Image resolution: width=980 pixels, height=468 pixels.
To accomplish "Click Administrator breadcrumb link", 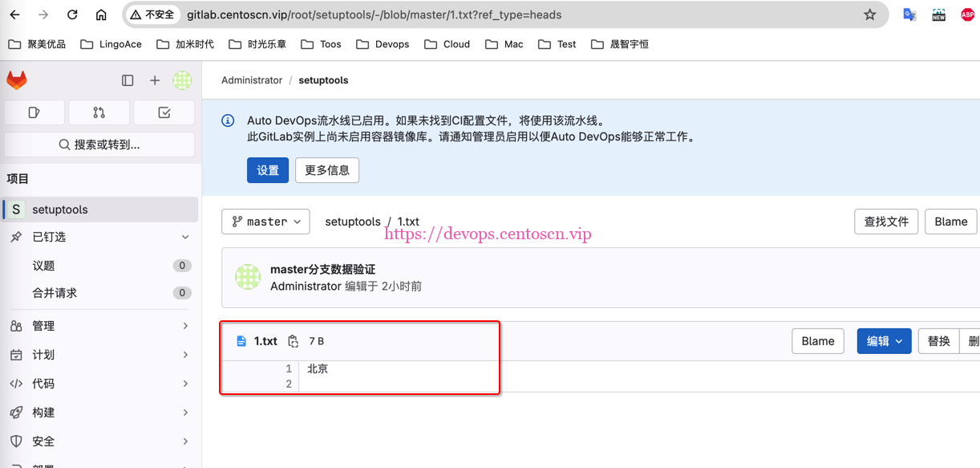I will 252,80.
